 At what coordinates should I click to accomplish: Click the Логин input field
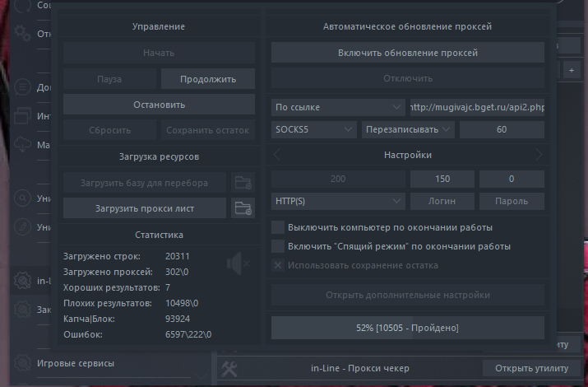[442, 201]
